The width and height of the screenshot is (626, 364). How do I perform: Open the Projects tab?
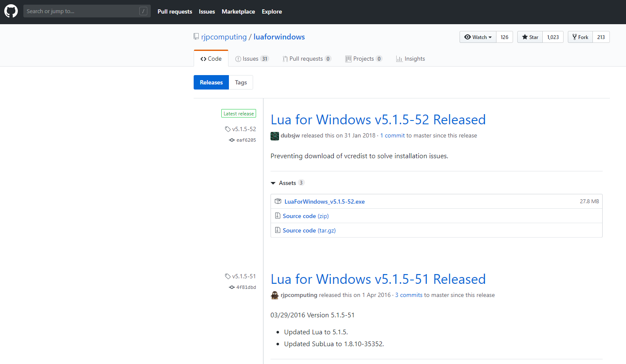click(x=364, y=59)
